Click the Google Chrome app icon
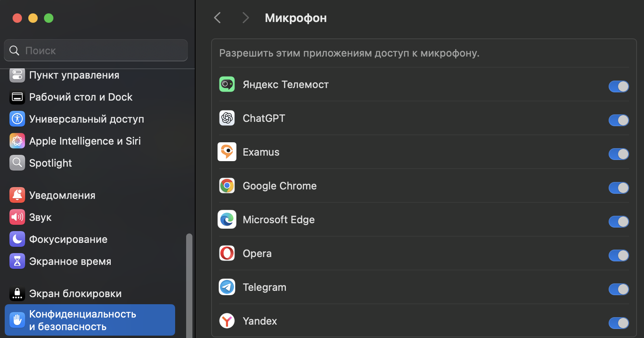Screen dimensions: 644x338 coord(227,186)
